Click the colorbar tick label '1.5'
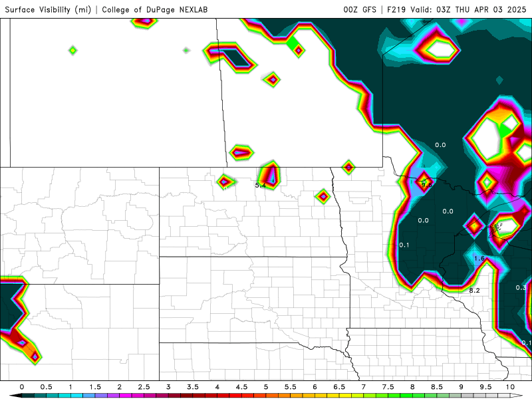 tap(95, 387)
